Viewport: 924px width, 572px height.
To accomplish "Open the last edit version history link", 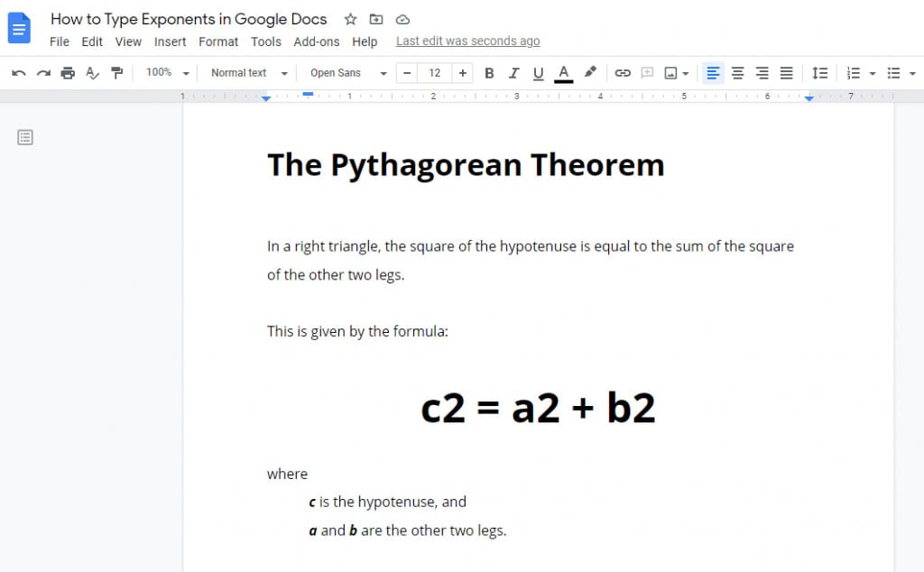I will [468, 42].
